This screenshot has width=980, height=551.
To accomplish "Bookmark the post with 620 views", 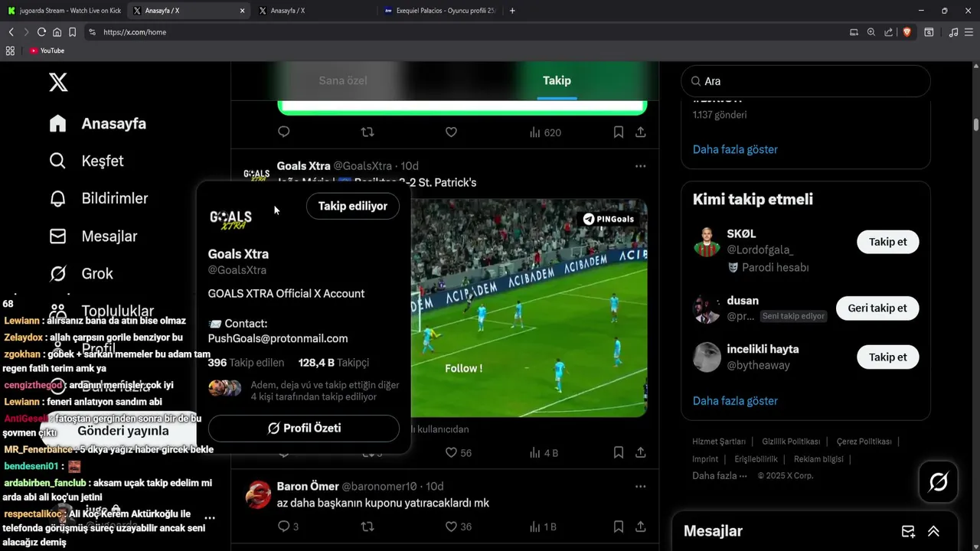I will [618, 132].
